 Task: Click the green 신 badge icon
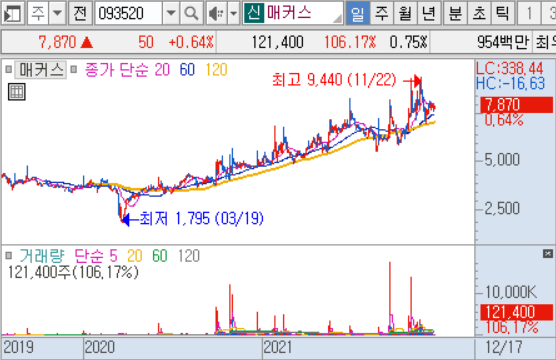[254, 13]
